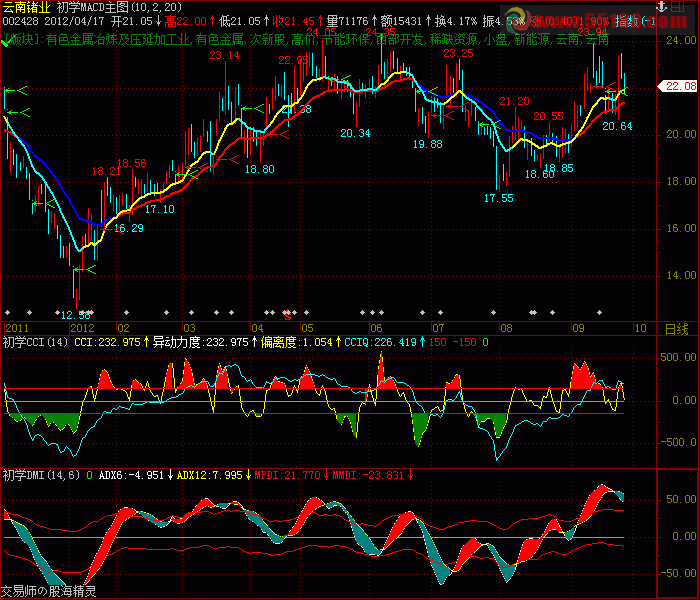Viewport: 700px width, 600px height.
Task: Open the 新能源 sector tag
Action: pyautogui.click(x=532, y=40)
